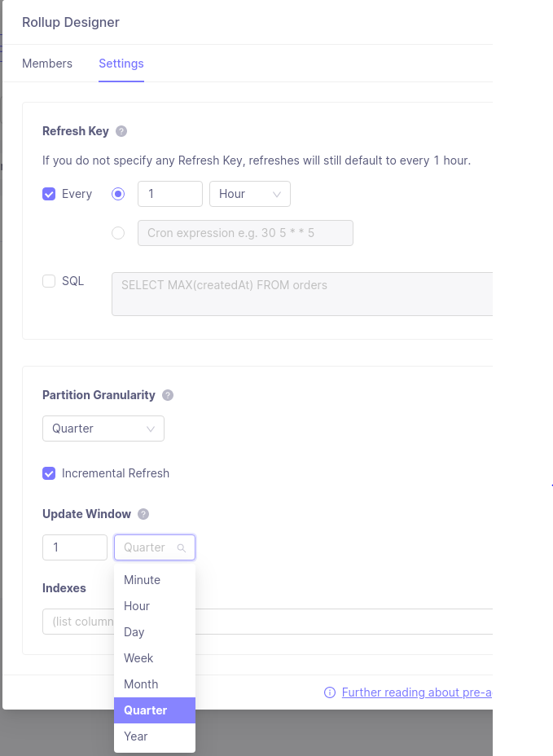
Task: Open the further reading about pre-aggregations link
Action: [x=415, y=692]
